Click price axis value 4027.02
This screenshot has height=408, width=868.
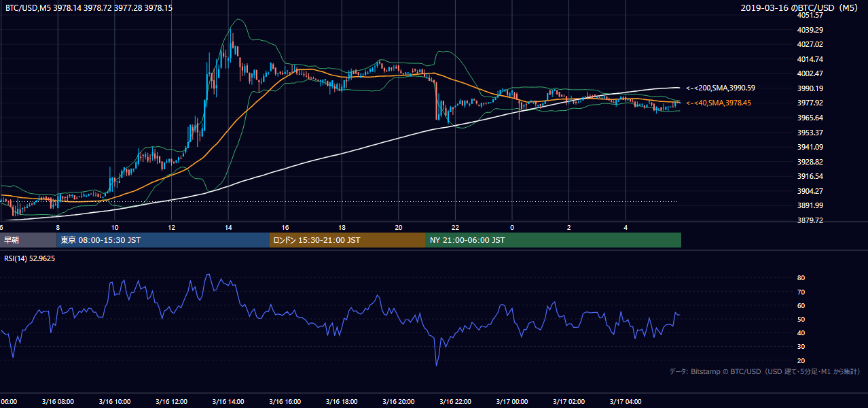click(x=810, y=45)
